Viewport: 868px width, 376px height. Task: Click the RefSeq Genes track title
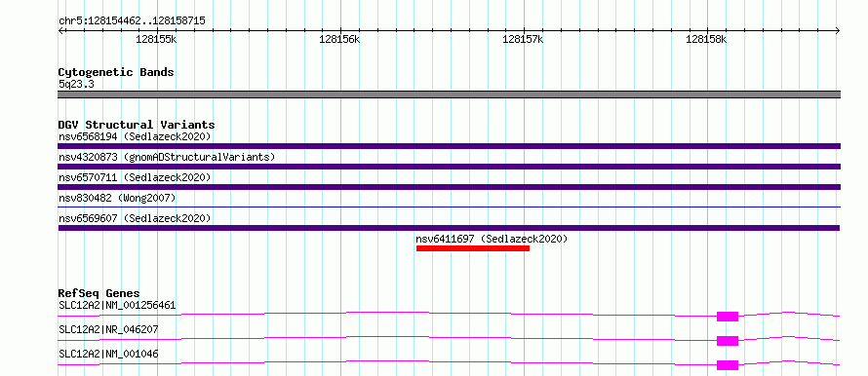pyautogui.click(x=99, y=293)
